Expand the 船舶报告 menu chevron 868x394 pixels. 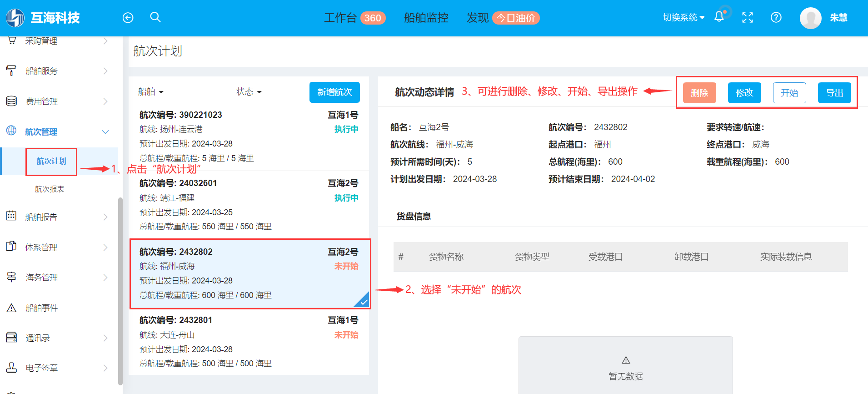(x=105, y=217)
